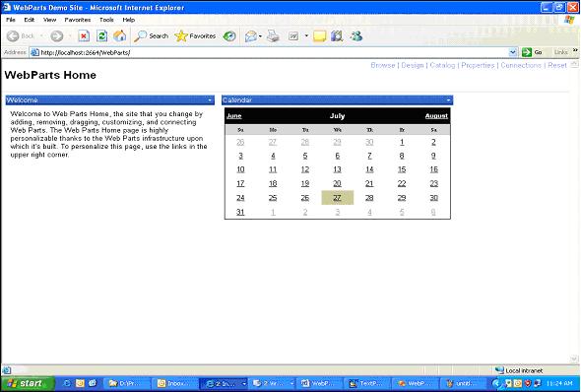Open the Favorites menu
The image size is (581, 392).
78,20
